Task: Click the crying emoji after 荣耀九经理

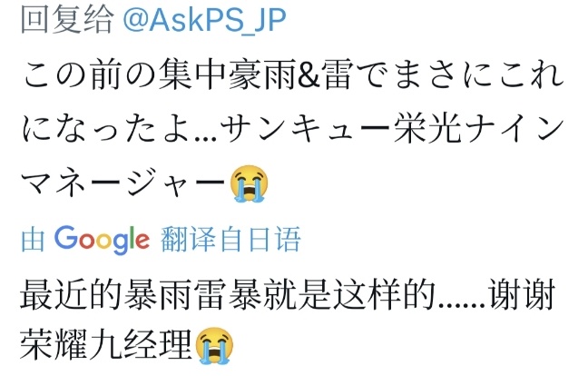Action: click(214, 345)
